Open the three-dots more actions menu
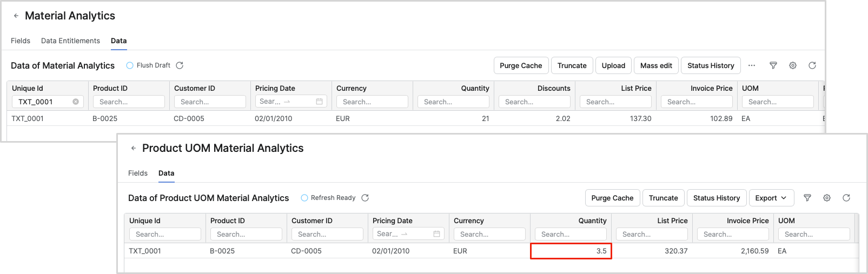Viewport: 868px width, 274px height. (752, 65)
